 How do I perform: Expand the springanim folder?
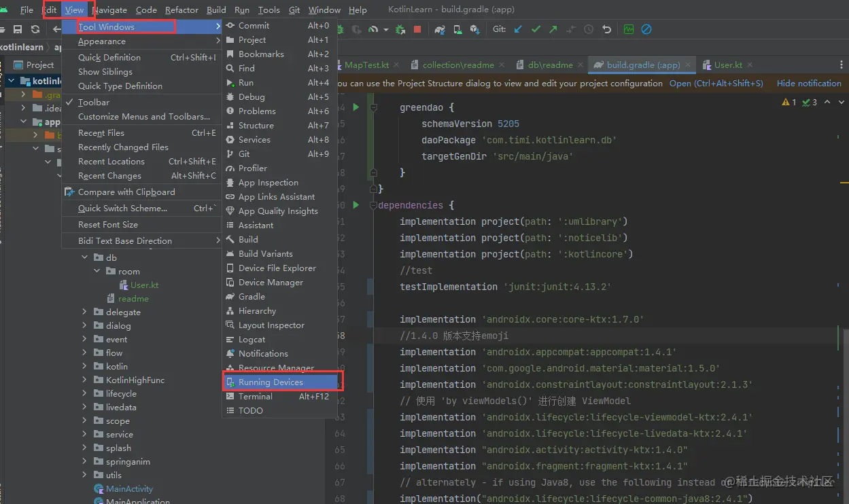(84, 461)
